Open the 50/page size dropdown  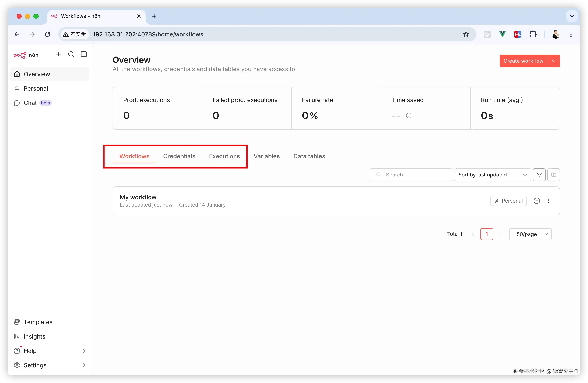click(x=530, y=234)
